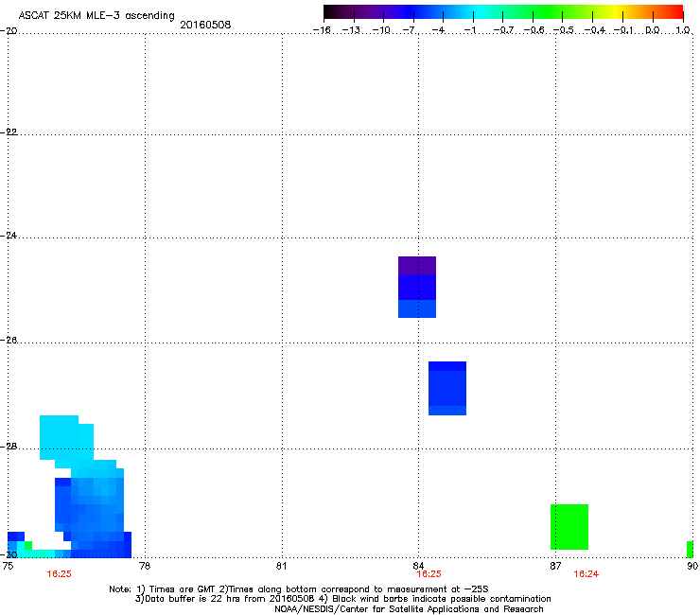Click the '-28' latitude axis label
Image resolution: width=700 pixels, height=615 pixels.
9,447
